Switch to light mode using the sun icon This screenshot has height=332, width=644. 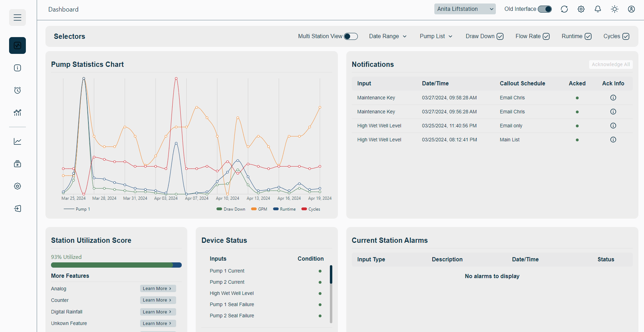point(614,9)
